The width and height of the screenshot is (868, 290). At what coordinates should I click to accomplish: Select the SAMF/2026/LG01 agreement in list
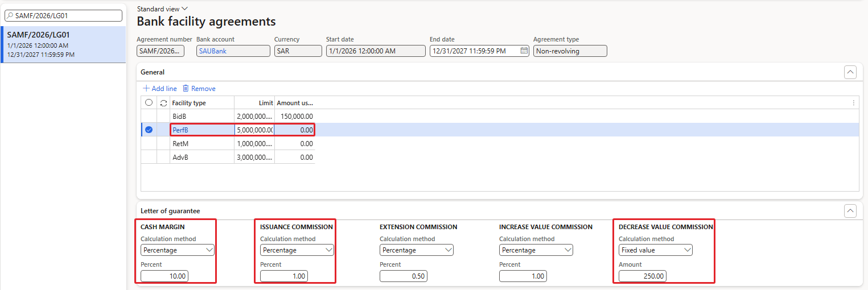(x=63, y=44)
